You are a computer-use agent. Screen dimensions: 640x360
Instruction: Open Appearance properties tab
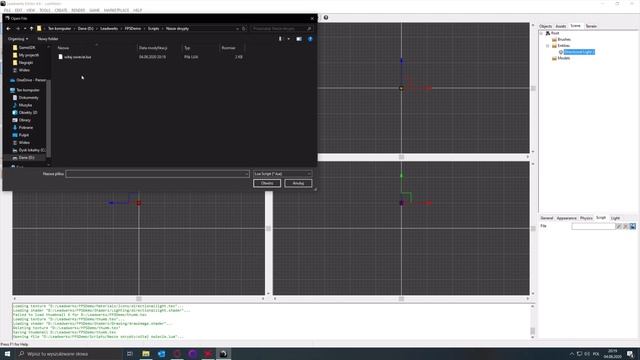[567, 218]
